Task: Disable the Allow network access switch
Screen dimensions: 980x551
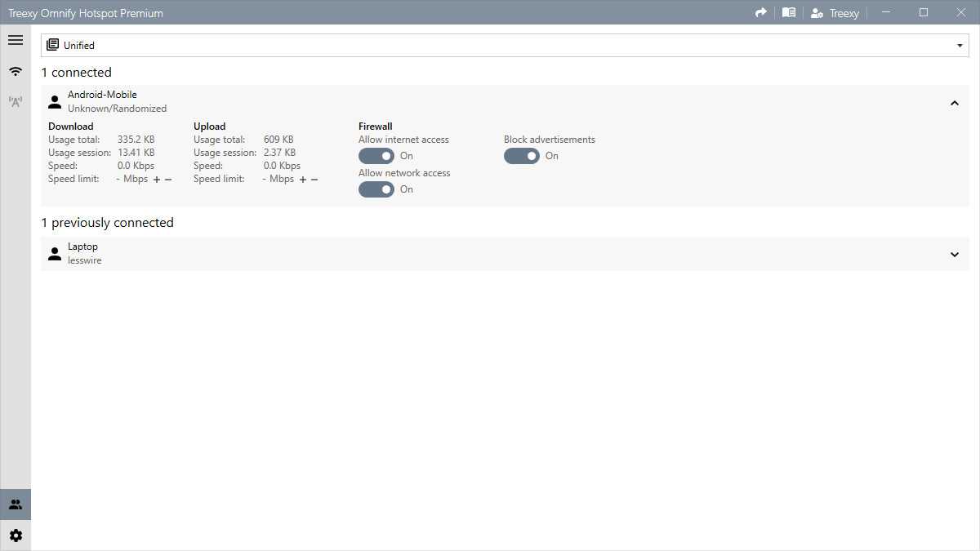Action: point(376,189)
